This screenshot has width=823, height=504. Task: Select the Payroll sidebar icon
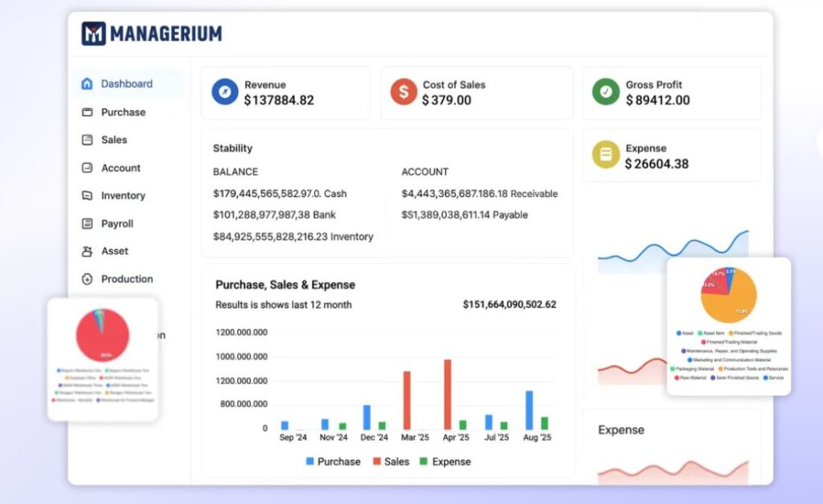click(87, 223)
